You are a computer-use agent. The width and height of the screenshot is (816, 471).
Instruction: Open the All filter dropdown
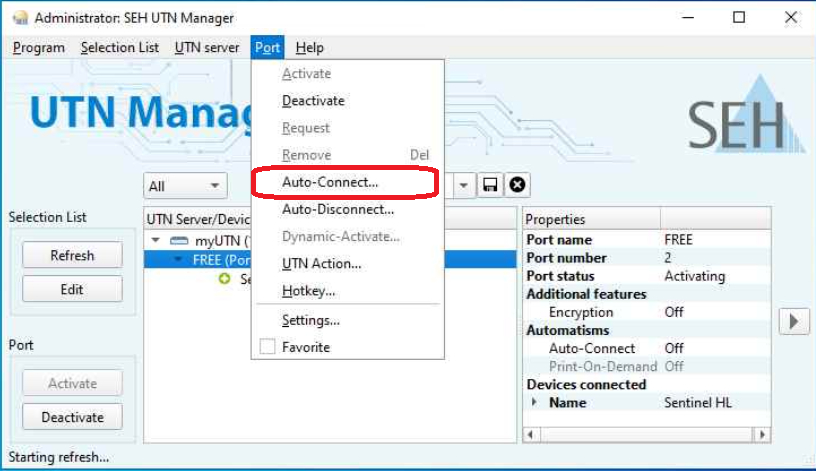click(x=185, y=186)
